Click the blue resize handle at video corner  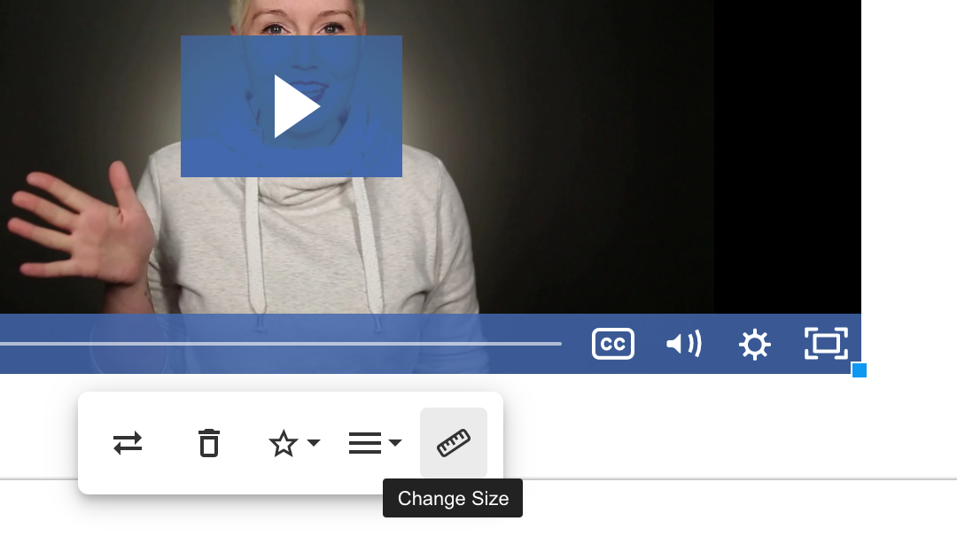tap(860, 370)
